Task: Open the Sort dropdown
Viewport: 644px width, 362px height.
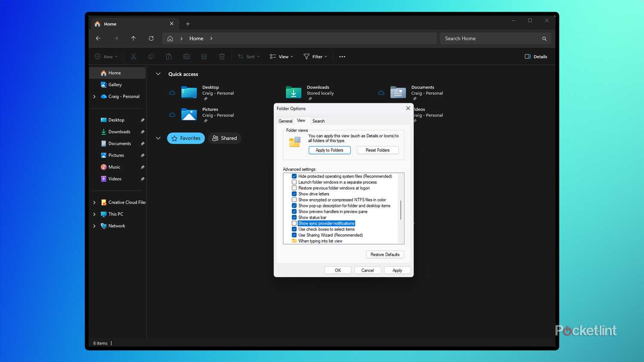Action: click(248, 56)
